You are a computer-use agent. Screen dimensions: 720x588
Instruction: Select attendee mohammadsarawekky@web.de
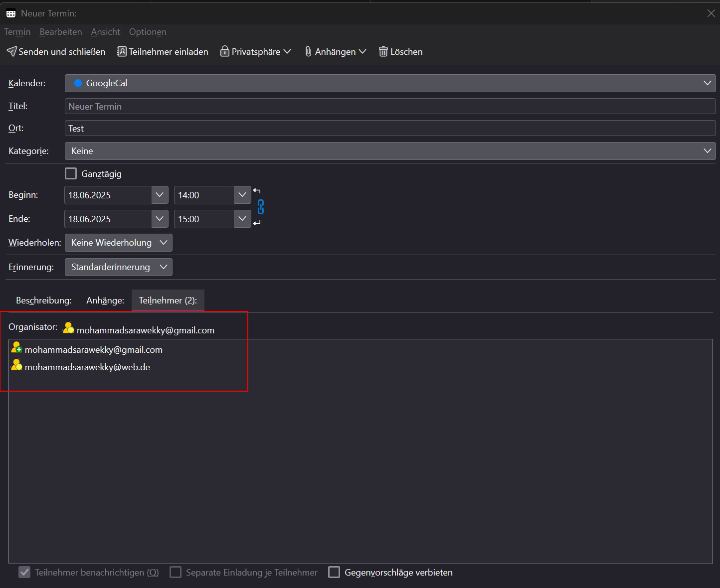point(87,367)
